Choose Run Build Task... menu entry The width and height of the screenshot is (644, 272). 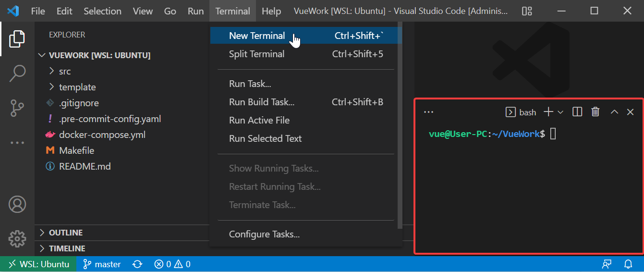(306, 102)
